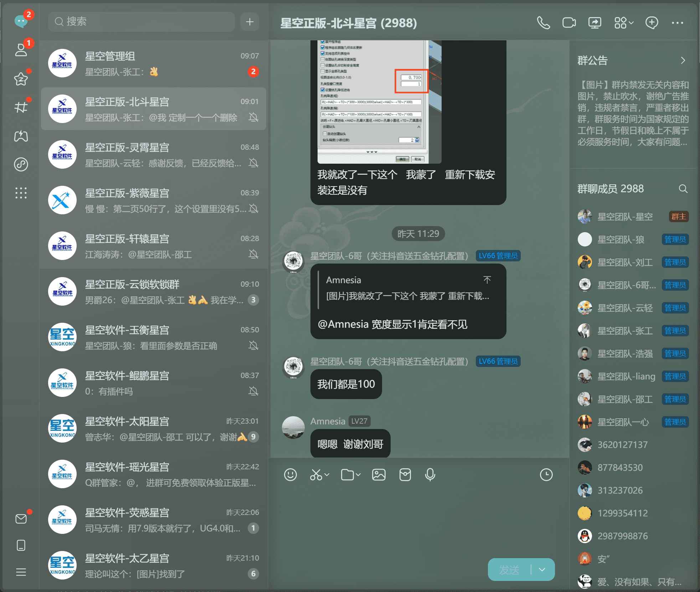Expand the 群公告 announcement panel
This screenshot has width=700, height=592.
(x=683, y=60)
